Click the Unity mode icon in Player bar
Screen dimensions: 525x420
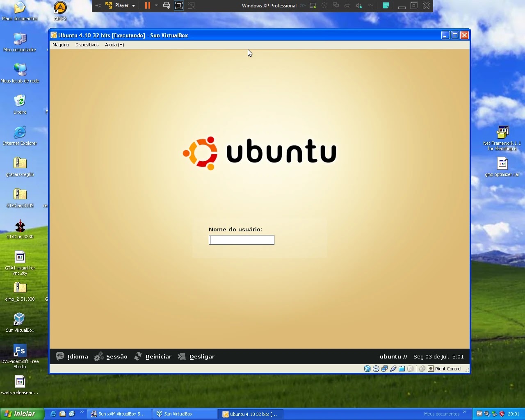coord(191,5)
